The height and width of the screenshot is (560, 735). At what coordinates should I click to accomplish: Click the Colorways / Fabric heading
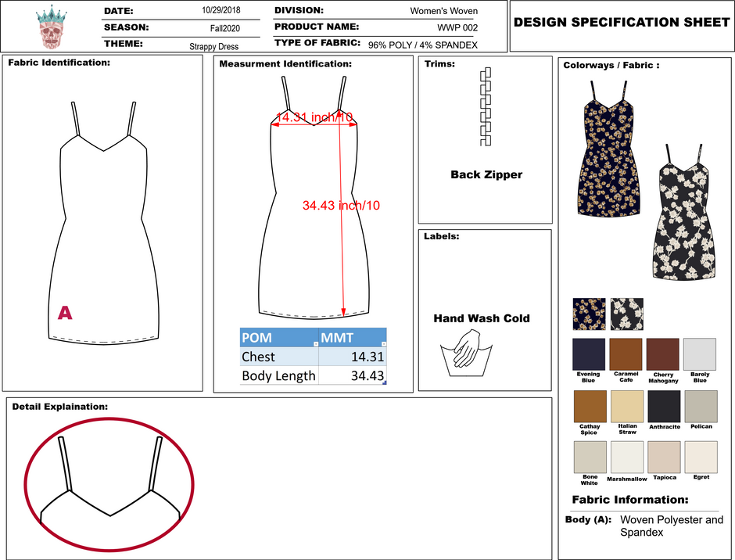tap(611, 65)
